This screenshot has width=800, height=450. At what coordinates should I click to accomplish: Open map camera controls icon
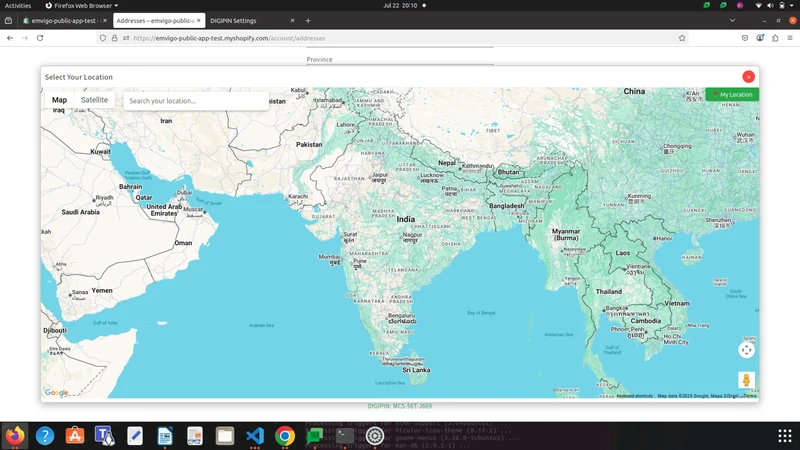[746, 350]
